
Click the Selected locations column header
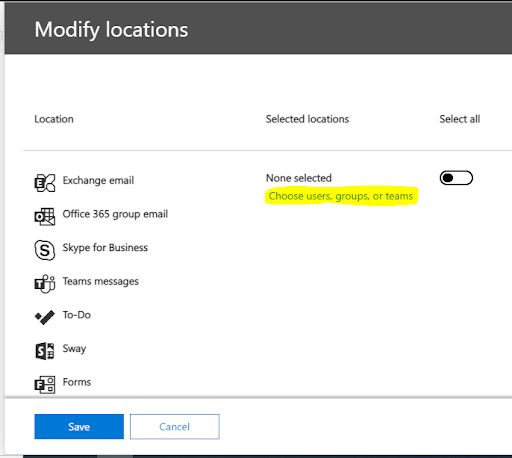pyautogui.click(x=307, y=119)
